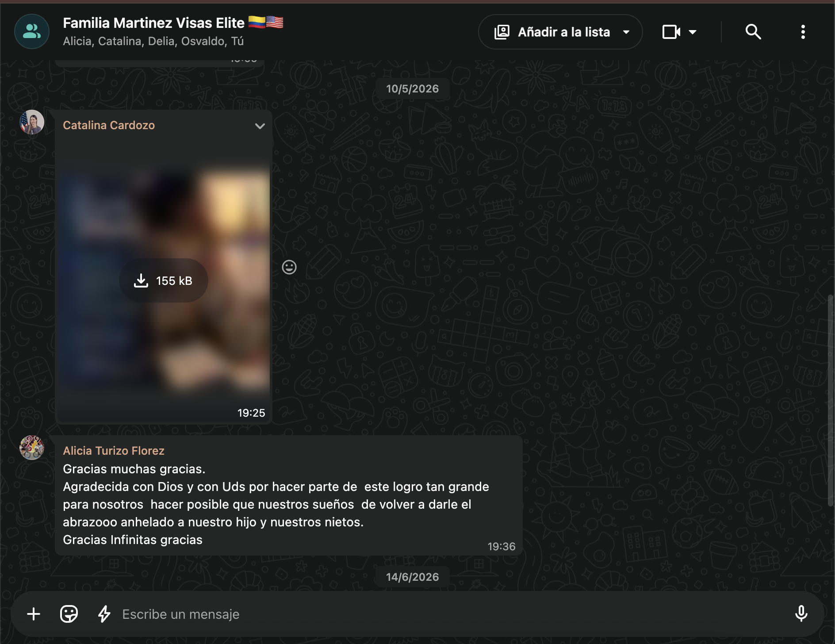835x644 pixels.
Task: Open Alicia Turizo Florez's profile picture
Action: 32,448
